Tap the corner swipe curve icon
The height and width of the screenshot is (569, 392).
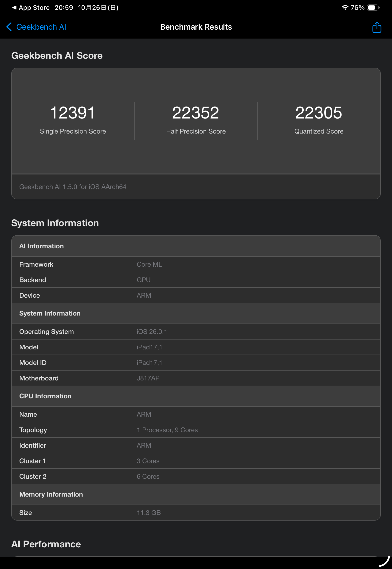tap(384, 561)
